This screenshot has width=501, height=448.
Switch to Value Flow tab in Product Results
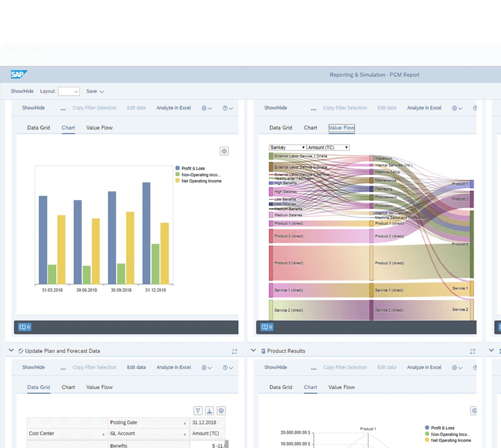click(341, 387)
